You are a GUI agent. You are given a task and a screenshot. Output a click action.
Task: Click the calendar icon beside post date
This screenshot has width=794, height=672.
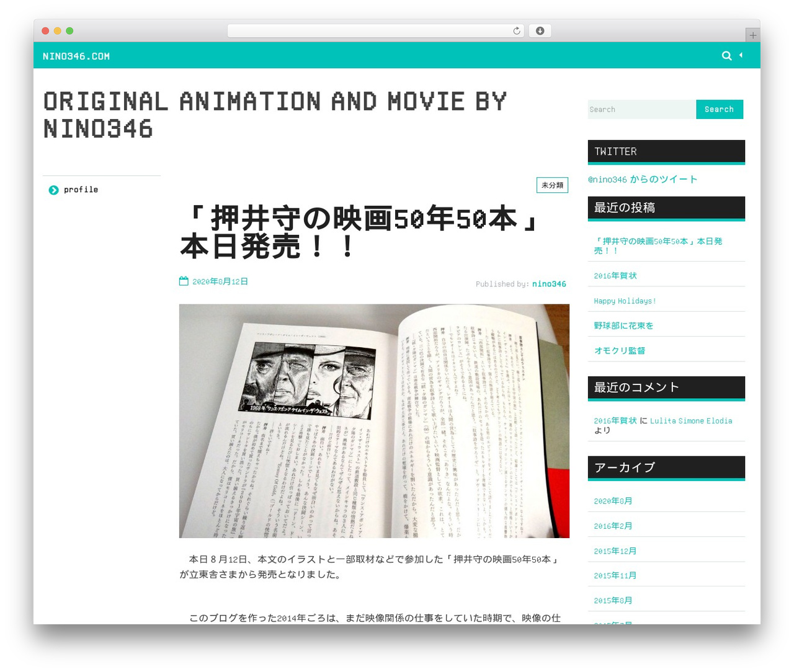(x=184, y=281)
